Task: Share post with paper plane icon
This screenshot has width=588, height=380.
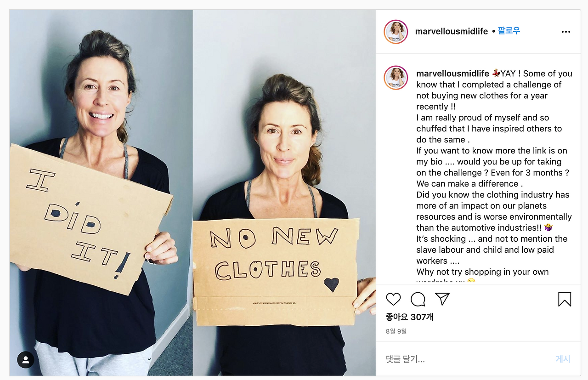Action: (442, 299)
